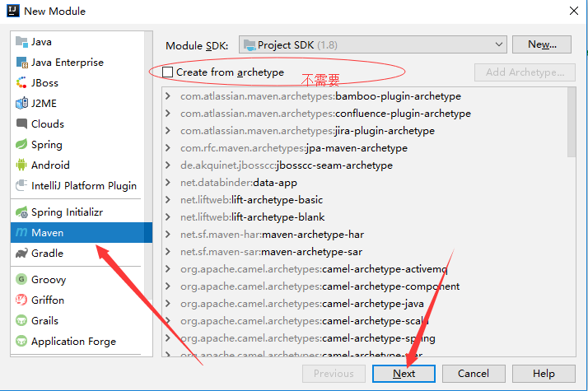This screenshot has width=588, height=391.
Task: Expand jpa-maven-archetype node
Action: 168,148
